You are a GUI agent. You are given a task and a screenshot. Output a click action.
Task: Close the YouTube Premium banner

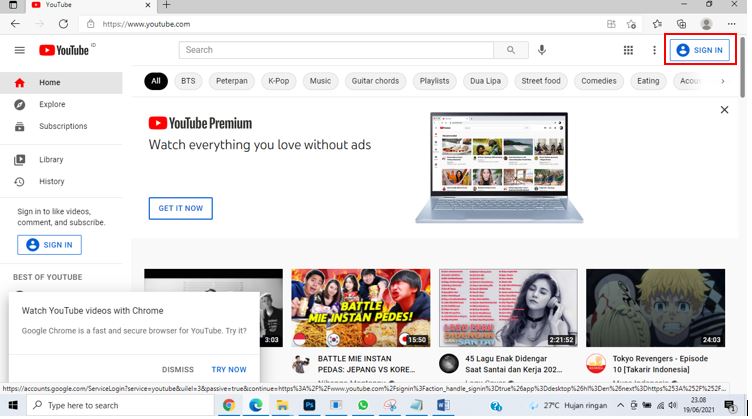pyautogui.click(x=725, y=110)
